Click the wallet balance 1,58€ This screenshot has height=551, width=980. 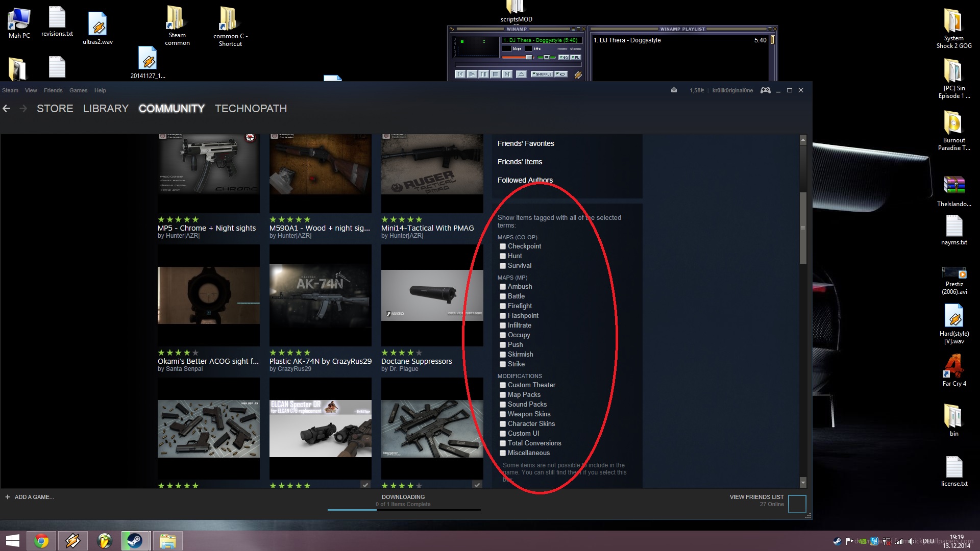pos(697,90)
